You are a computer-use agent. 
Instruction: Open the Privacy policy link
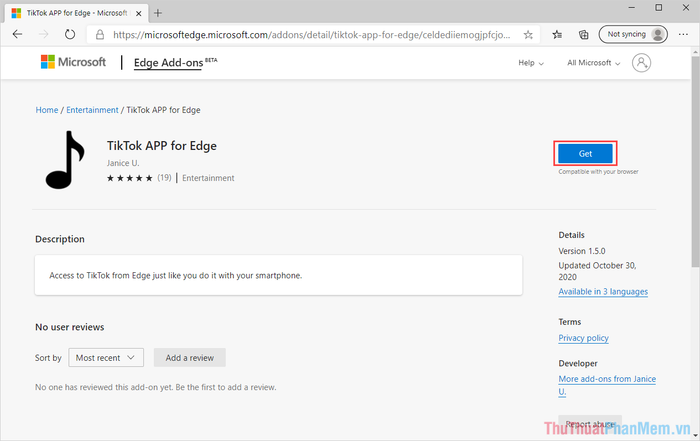(583, 338)
